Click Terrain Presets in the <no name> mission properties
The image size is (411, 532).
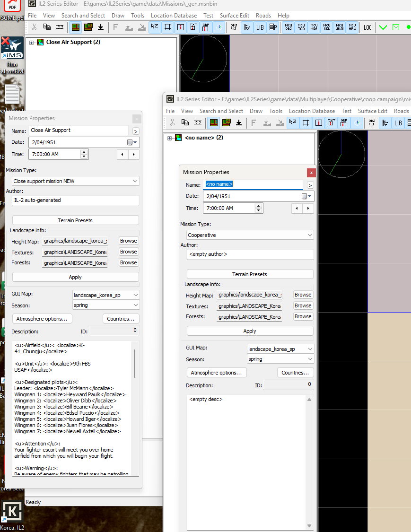(250, 274)
